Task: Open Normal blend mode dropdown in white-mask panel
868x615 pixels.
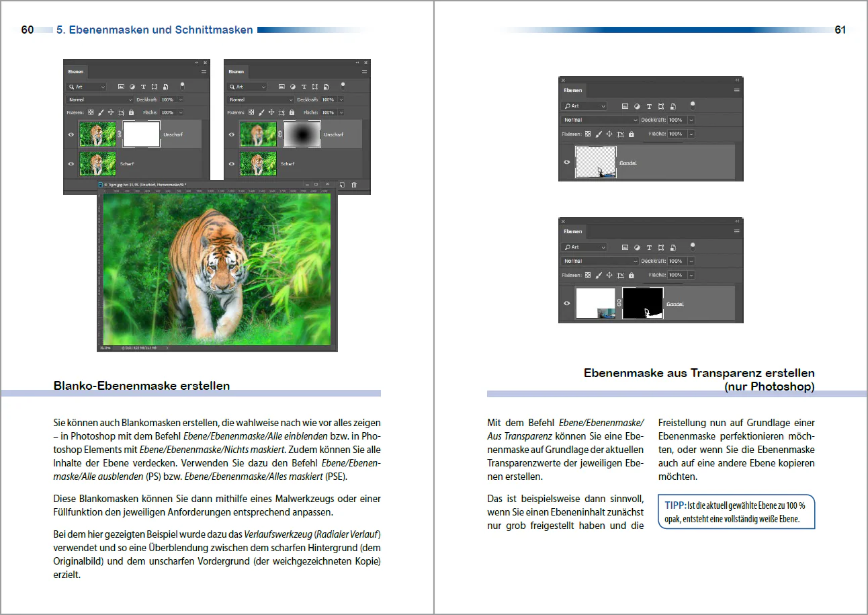Action: [x=99, y=99]
